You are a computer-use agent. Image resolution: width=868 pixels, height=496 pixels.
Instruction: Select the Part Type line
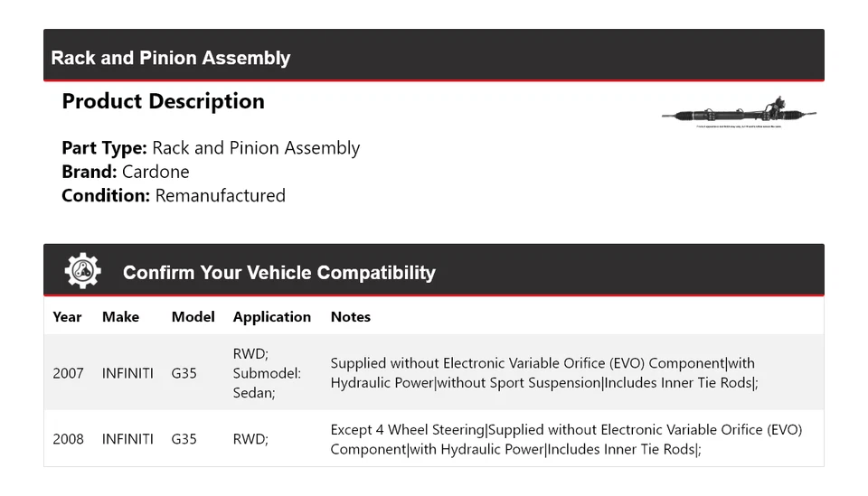(211, 148)
